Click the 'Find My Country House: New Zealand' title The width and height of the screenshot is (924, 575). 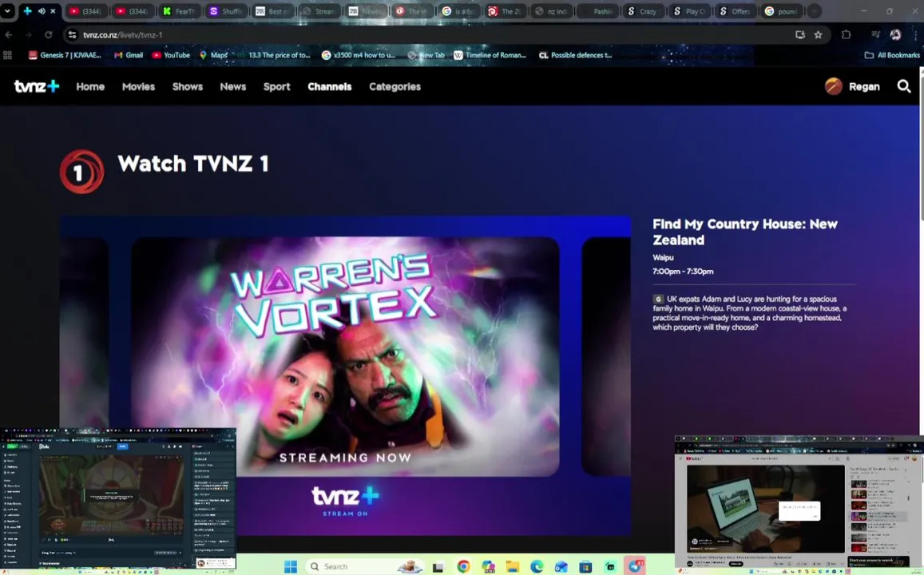(745, 232)
